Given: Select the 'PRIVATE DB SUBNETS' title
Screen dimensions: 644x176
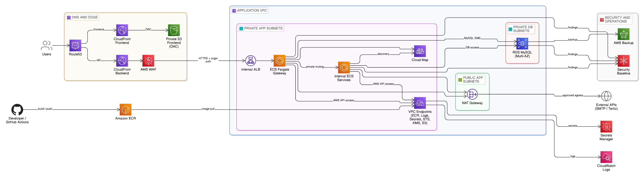Looking at the screenshot, I should pos(523,29).
